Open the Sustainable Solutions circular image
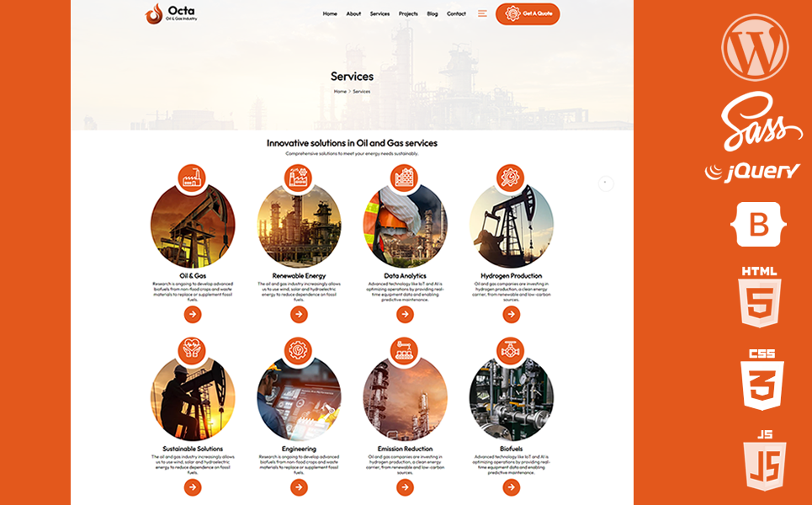This screenshot has width=812, height=505. [193, 399]
